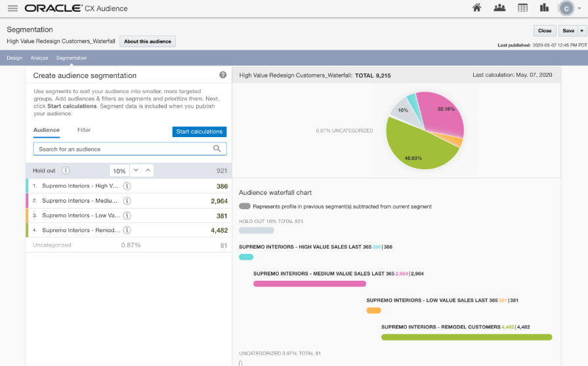Click Start calculations button

(199, 132)
